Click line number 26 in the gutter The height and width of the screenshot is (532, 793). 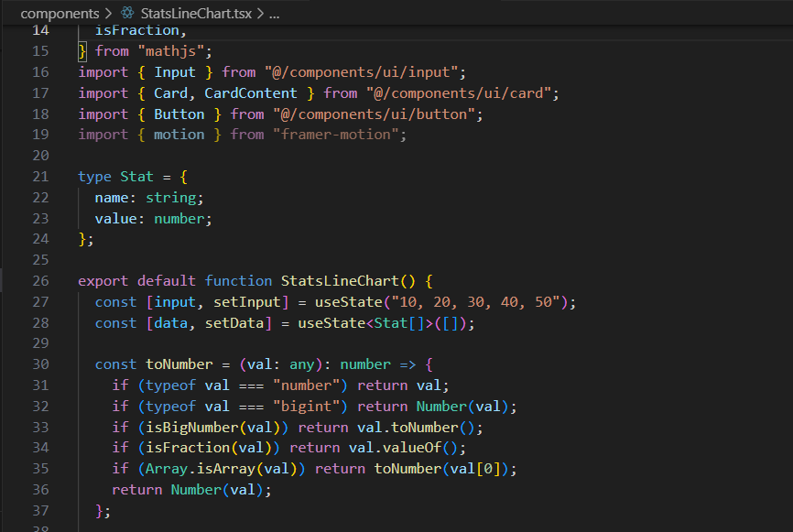40,281
